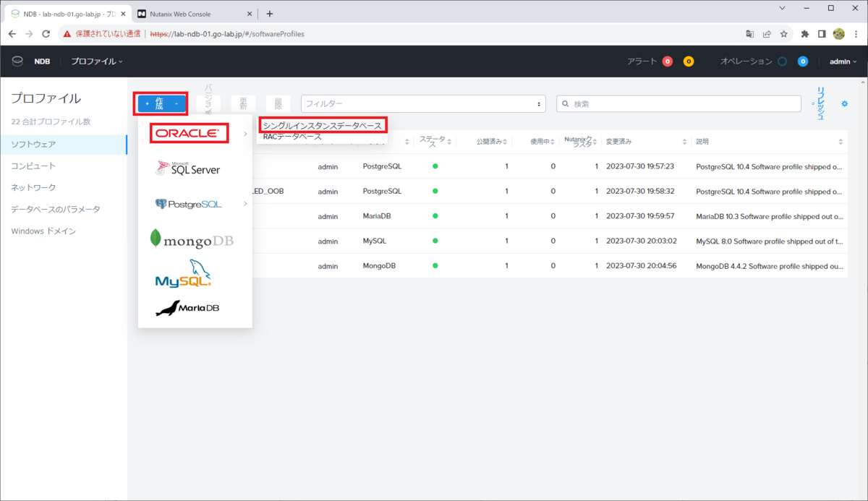Select MariaDB from the create menu

tap(187, 309)
